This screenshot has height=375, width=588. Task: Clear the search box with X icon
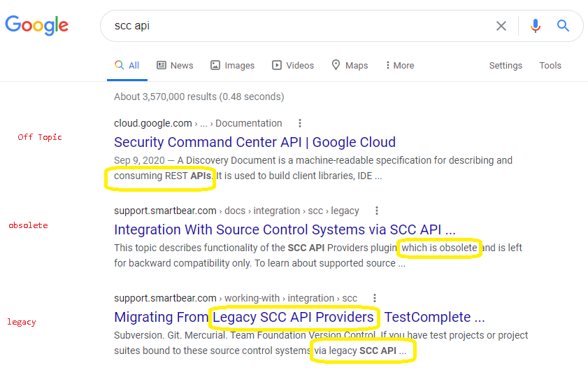pyautogui.click(x=501, y=26)
